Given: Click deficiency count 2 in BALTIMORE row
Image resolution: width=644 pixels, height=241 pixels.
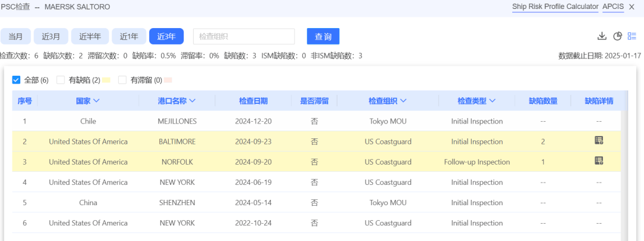Looking at the screenshot, I should (x=543, y=141).
